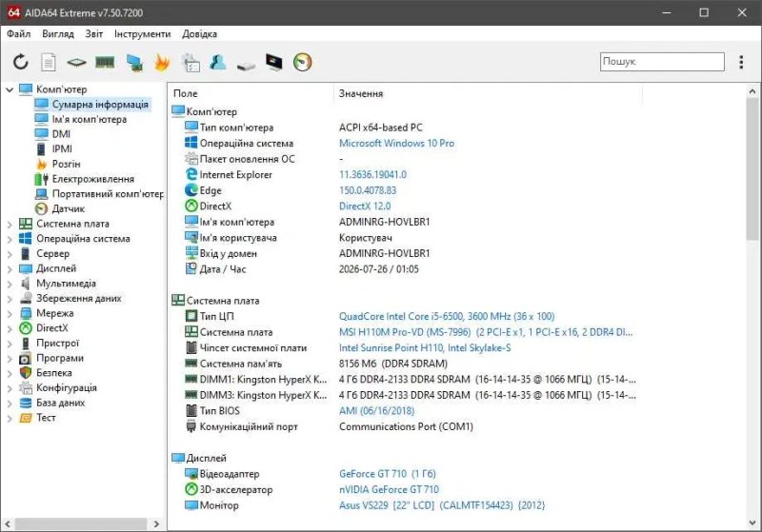This screenshot has height=532, width=762.
Task: Expand the Тест tree node
Action: click(x=10, y=419)
